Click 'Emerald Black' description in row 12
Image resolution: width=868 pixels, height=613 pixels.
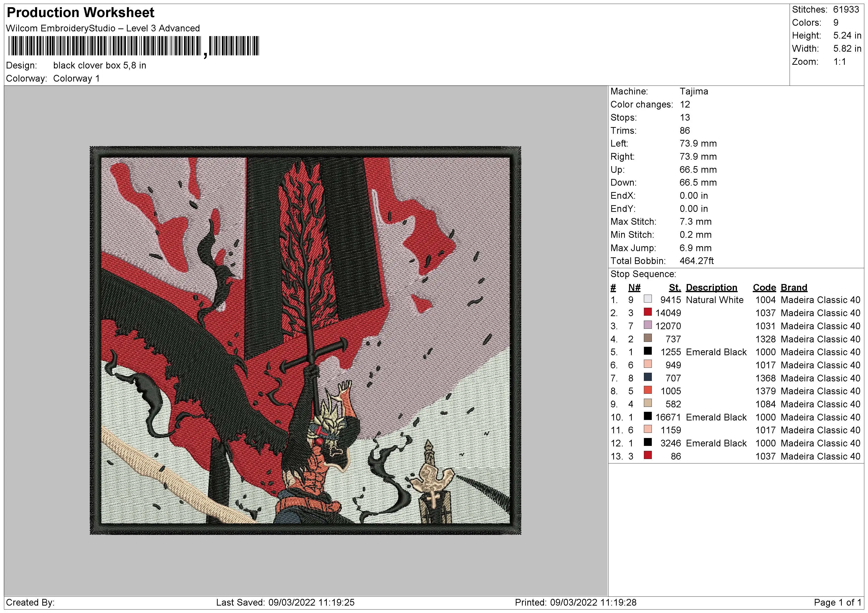coord(716,443)
